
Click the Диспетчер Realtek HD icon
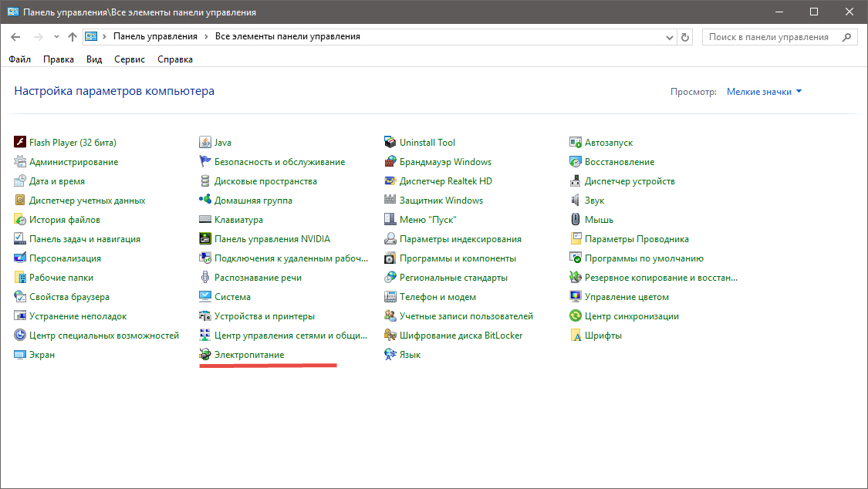[390, 181]
